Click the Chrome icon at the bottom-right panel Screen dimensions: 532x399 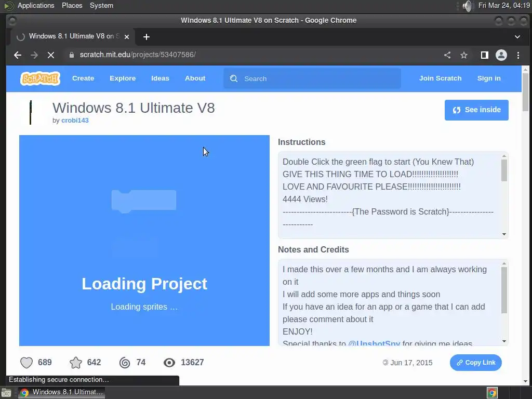point(492,393)
